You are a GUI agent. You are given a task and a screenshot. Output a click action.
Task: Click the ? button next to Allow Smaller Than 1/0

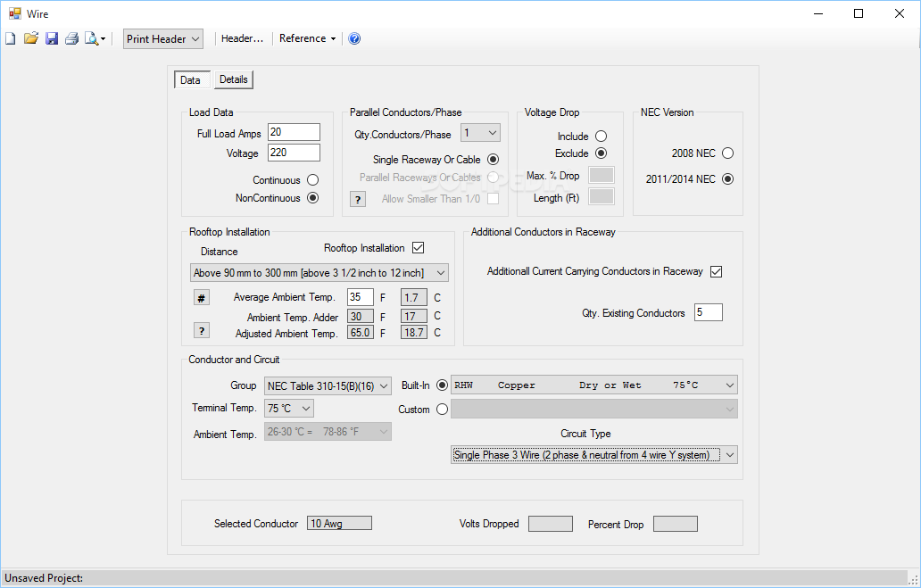coord(358,199)
